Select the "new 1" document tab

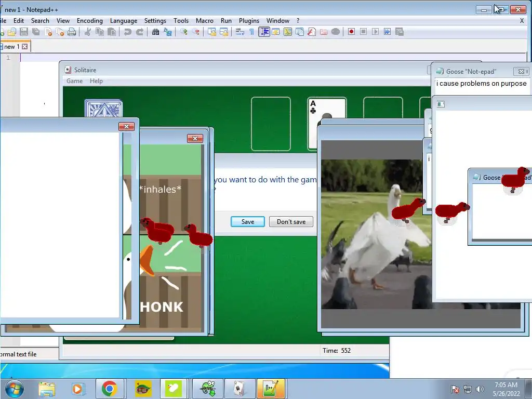12,46
